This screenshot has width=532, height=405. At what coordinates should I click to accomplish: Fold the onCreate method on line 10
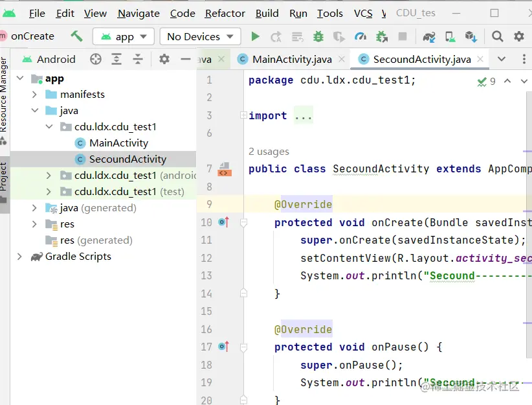click(243, 222)
